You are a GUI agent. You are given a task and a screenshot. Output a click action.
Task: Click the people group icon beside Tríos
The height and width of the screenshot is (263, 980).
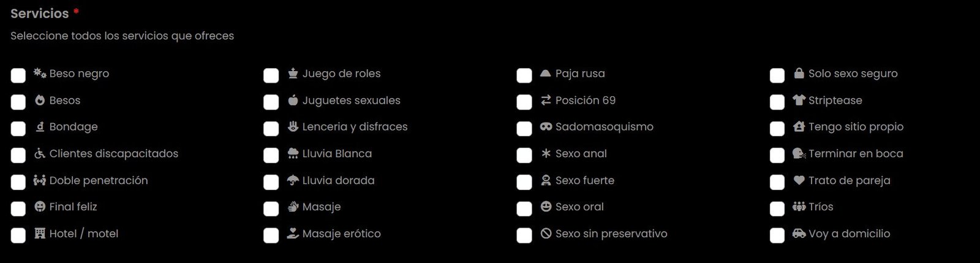click(x=799, y=207)
